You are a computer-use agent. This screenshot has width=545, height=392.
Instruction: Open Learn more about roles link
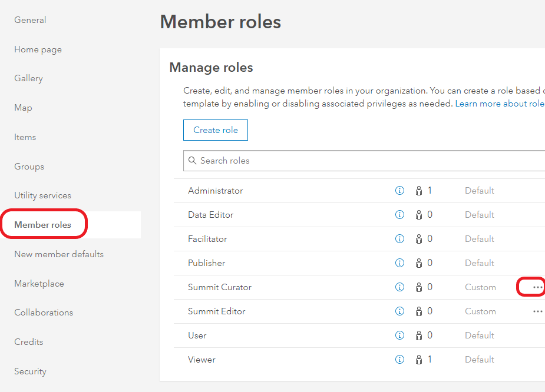click(500, 104)
